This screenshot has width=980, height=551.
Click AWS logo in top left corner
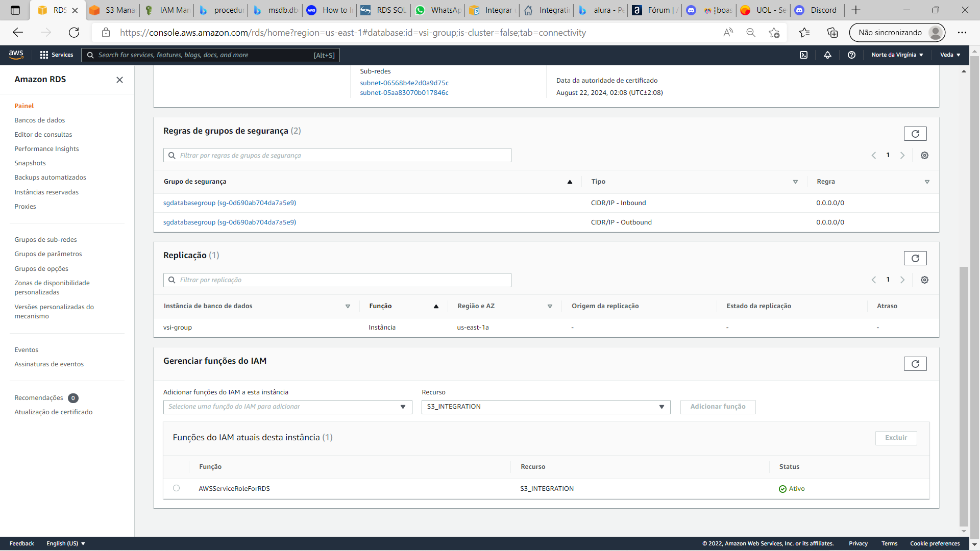[16, 55]
